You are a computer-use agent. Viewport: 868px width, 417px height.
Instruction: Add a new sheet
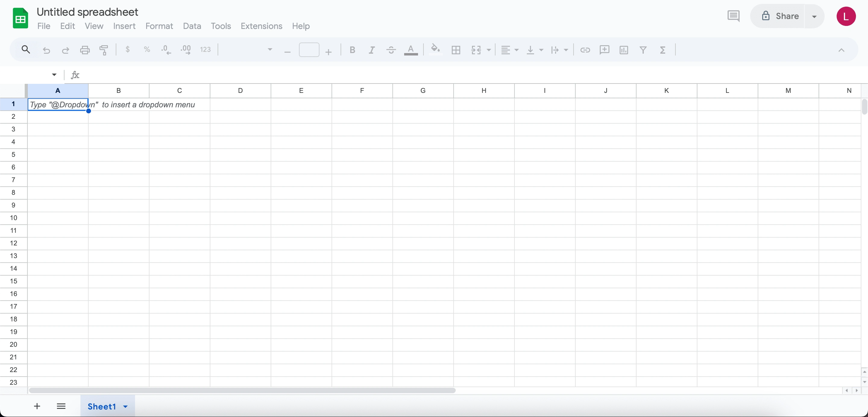(37, 406)
